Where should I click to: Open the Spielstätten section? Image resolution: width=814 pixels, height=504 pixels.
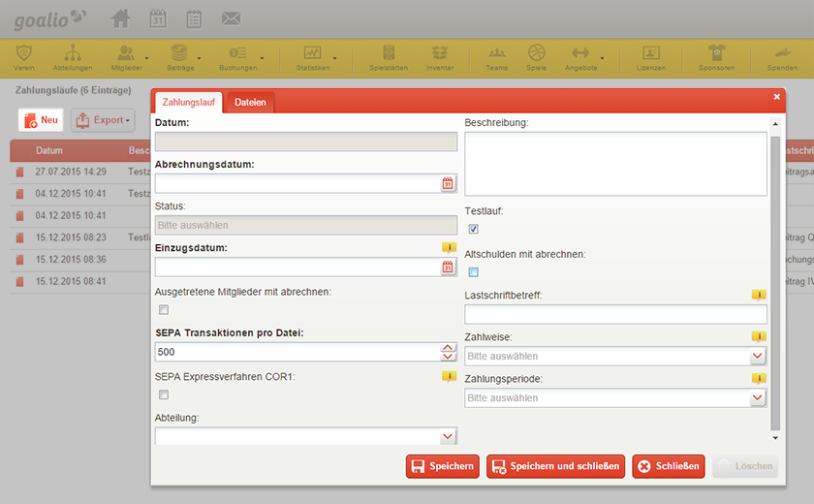[389, 57]
